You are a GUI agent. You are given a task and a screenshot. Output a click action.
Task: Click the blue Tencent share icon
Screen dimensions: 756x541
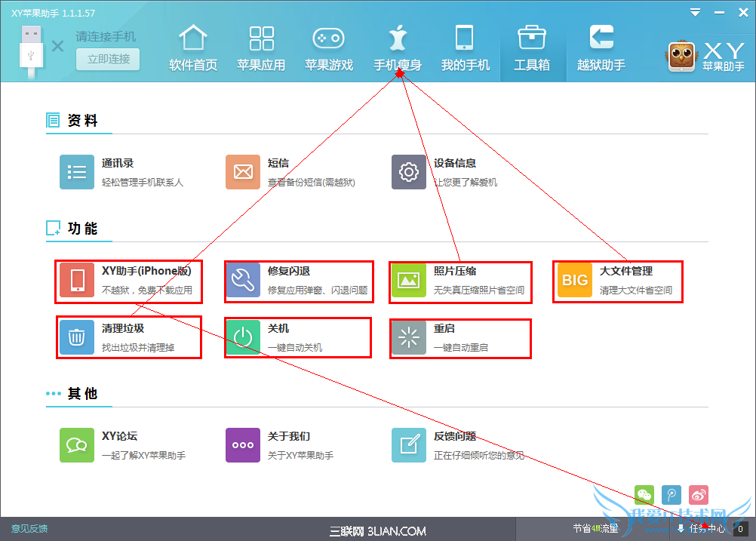click(671, 495)
